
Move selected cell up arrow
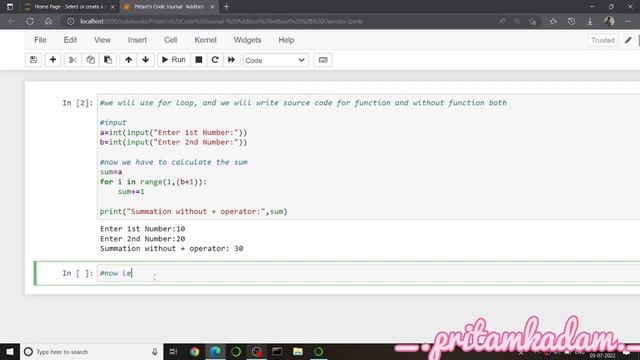coord(129,60)
